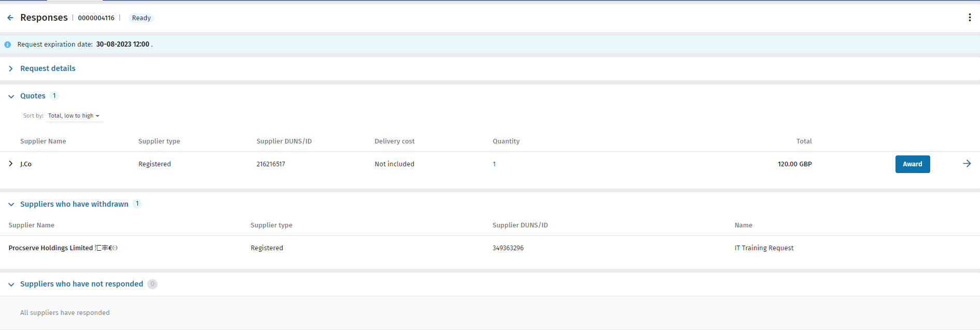Click the Supplier Name header in Quotes table

click(x=43, y=141)
